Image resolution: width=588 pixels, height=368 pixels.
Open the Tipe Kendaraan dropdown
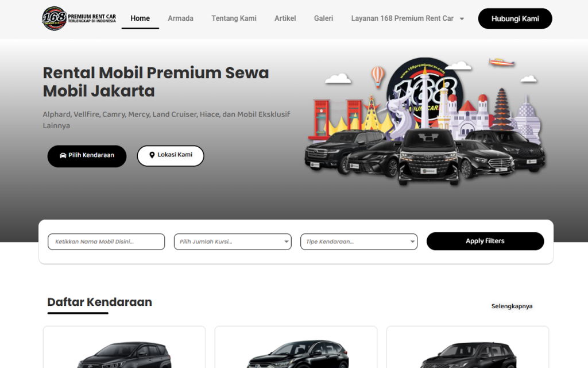[359, 241]
